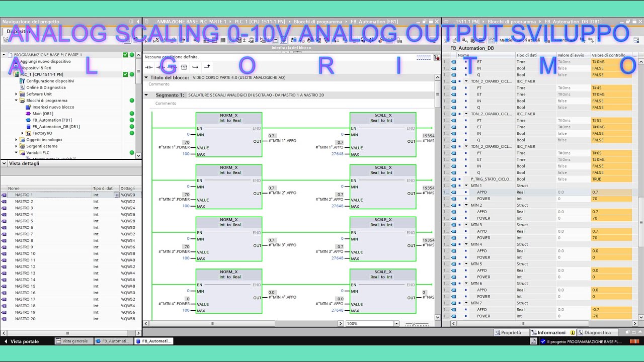This screenshot has width=644, height=362.
Task: Click the NASTRO 1 tag icon
Action: pyautogui.click(x=4, y=195)
